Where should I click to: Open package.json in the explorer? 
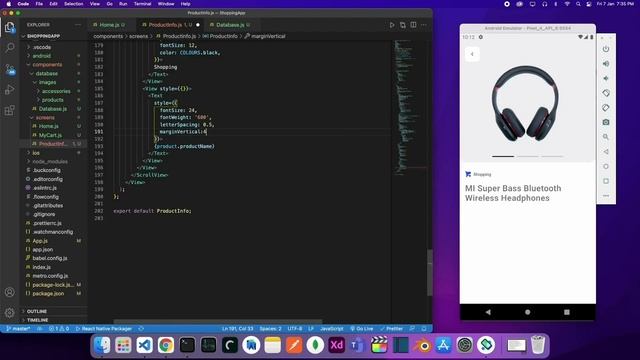click(x=48, y=294)
